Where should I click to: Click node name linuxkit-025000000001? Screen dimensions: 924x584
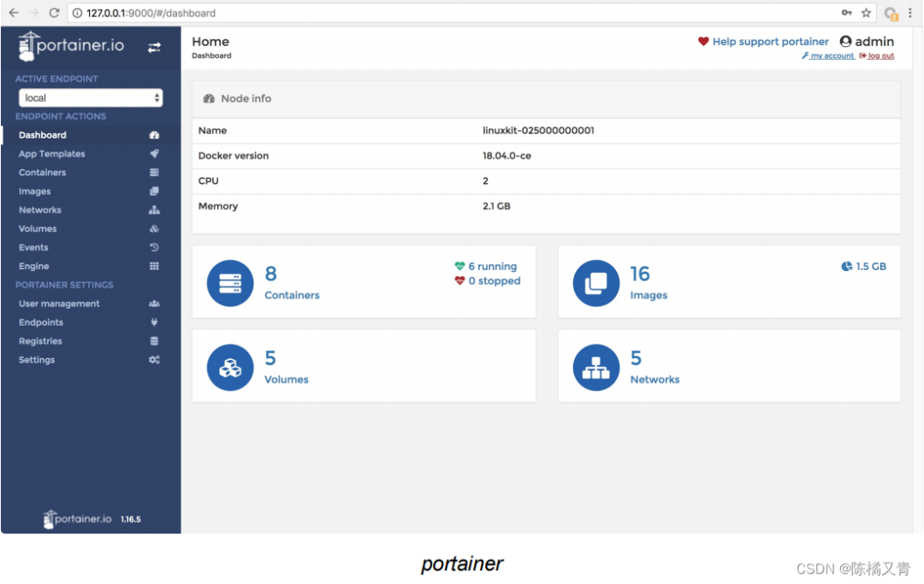pyautogui.click(x=538, y=131)
